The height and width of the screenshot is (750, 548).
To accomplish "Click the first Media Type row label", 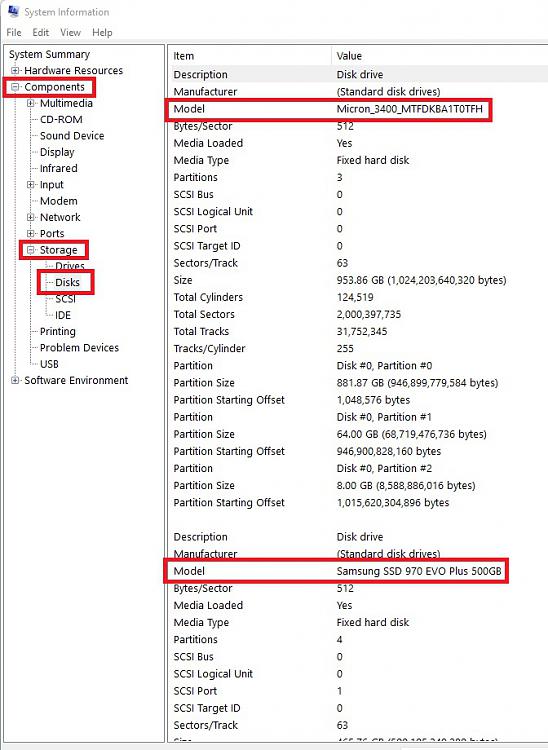I will (x=201, y=161).
